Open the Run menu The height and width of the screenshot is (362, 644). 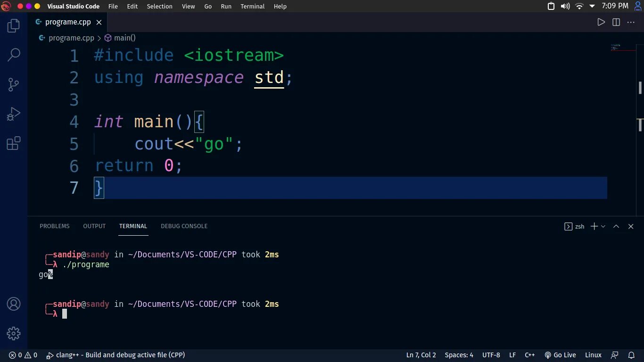tap(226, 6)
